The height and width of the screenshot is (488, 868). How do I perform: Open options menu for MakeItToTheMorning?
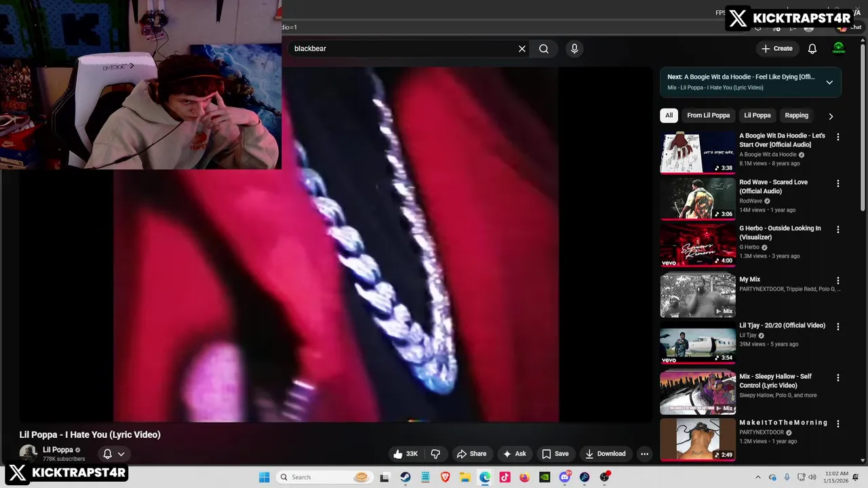(838, 424)
